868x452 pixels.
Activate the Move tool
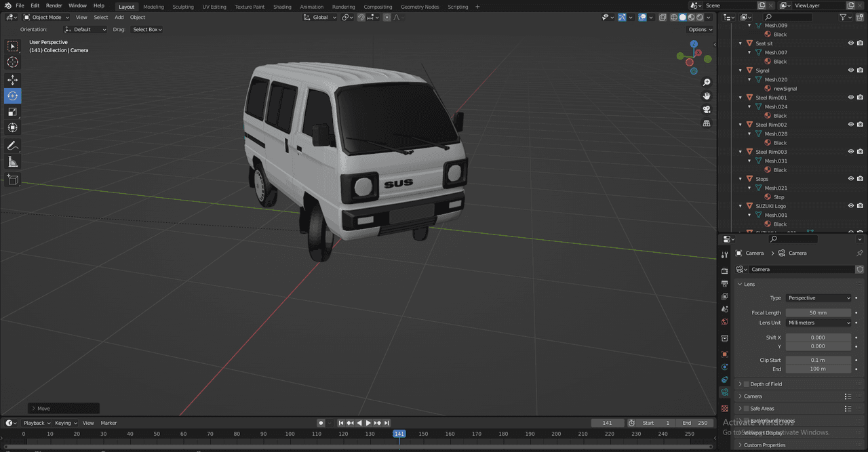(13, 80)
